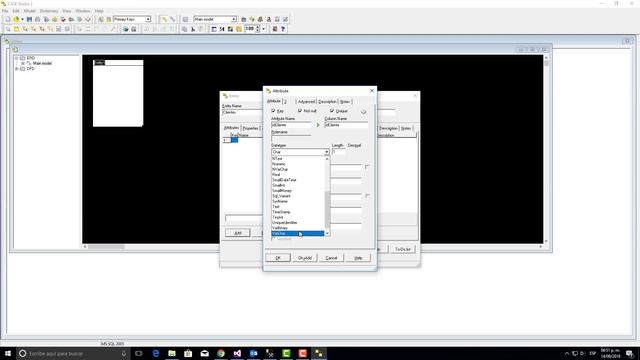The image size is (640, 360).
Task: Click the blue question mark help icon
Action: click(x=283, y=29)
